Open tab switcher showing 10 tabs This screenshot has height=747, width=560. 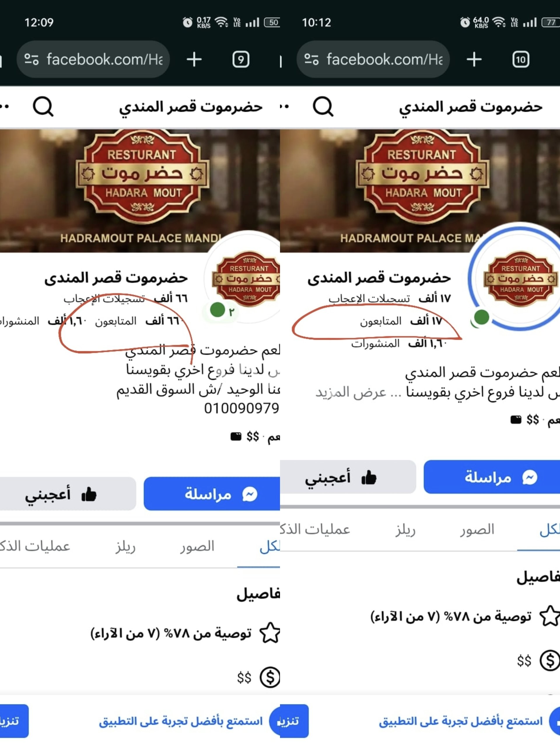pyautogui.click(x=521, y=60)
